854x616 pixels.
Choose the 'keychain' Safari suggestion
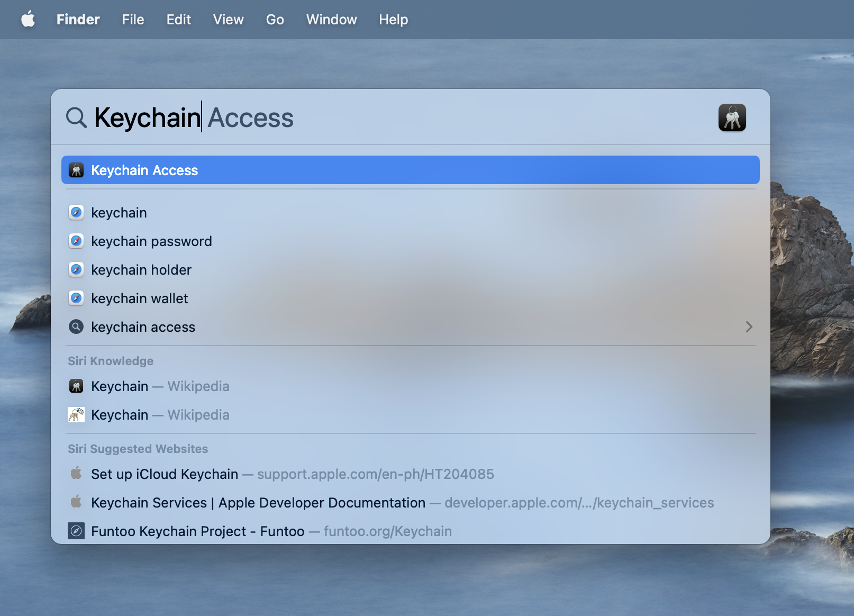(411, 213)
